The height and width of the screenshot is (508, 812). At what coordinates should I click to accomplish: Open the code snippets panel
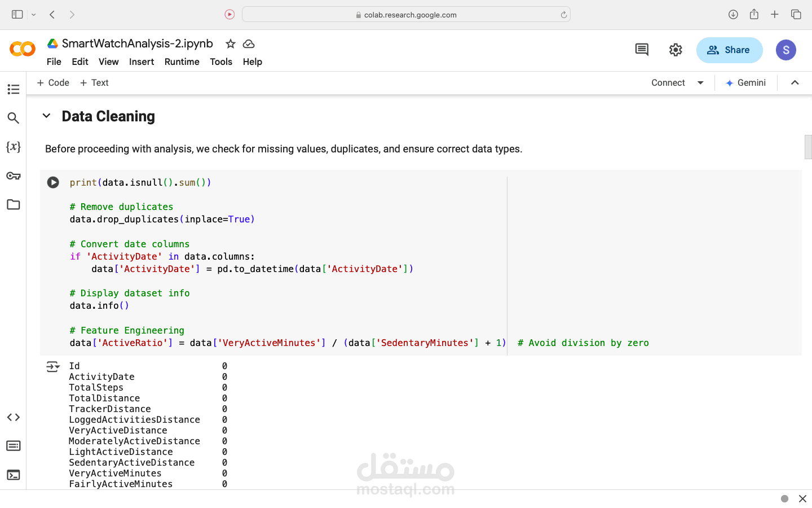13,417
